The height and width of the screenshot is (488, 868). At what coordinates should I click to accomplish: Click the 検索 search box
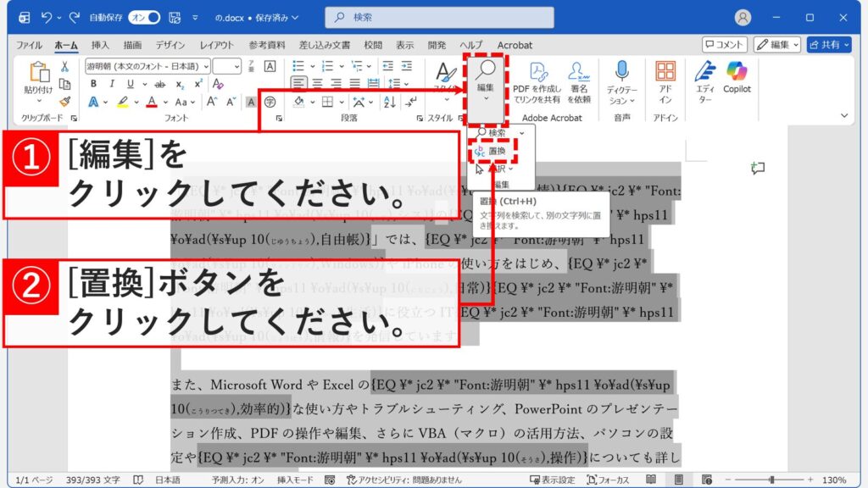(x=439, y=17)
